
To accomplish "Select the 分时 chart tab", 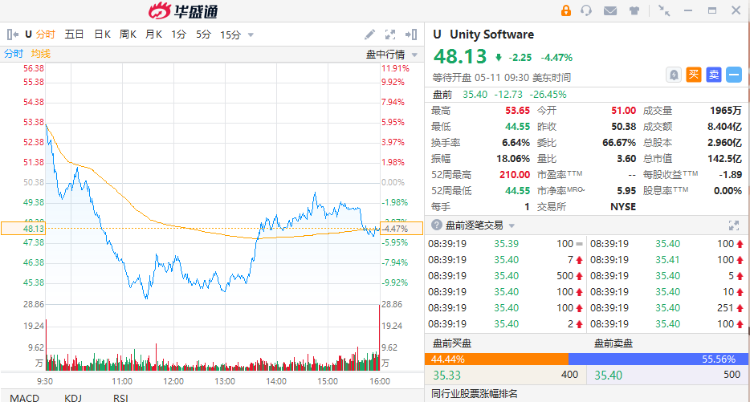I will (45, 34).
